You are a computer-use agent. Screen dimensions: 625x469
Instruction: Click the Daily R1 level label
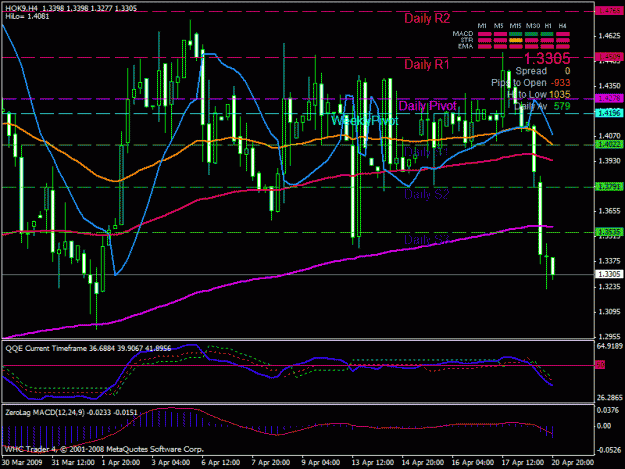click(426, 64)
